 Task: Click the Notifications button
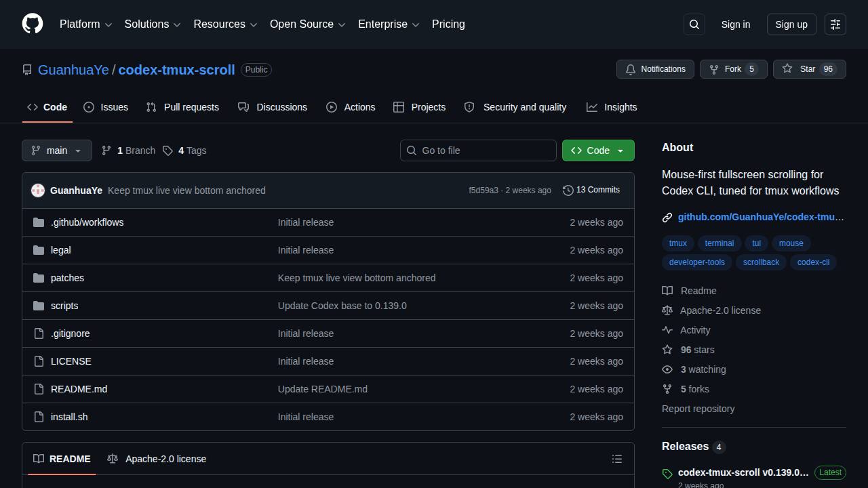coord(655,69)
